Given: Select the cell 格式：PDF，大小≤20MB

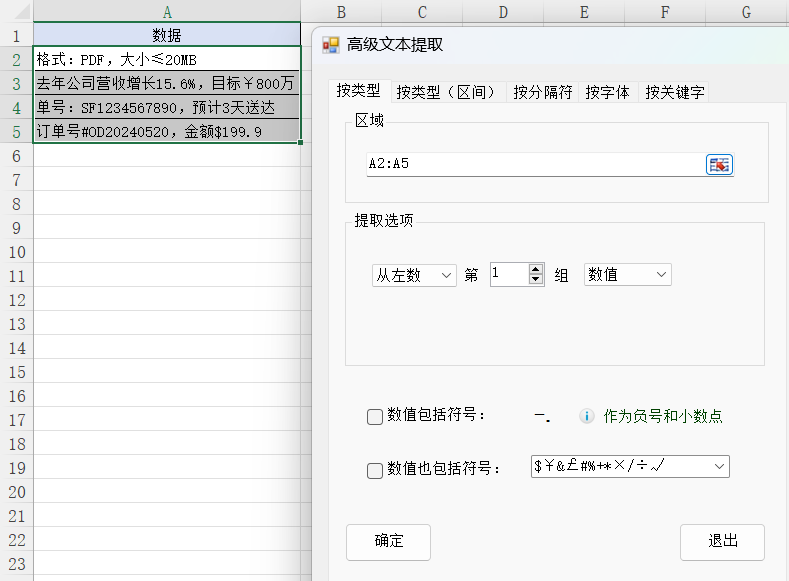Looking at the screenshot, I should [x=167, y=59].
